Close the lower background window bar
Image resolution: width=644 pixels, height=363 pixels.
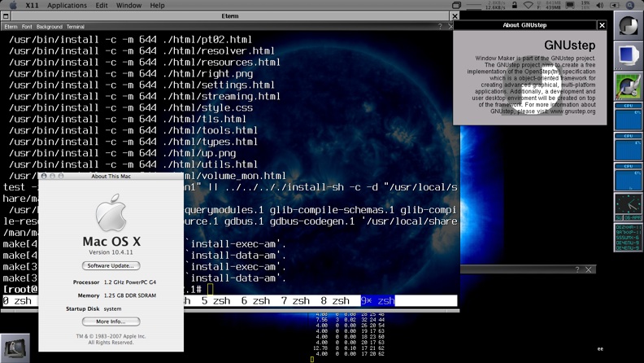click(589, 269)
